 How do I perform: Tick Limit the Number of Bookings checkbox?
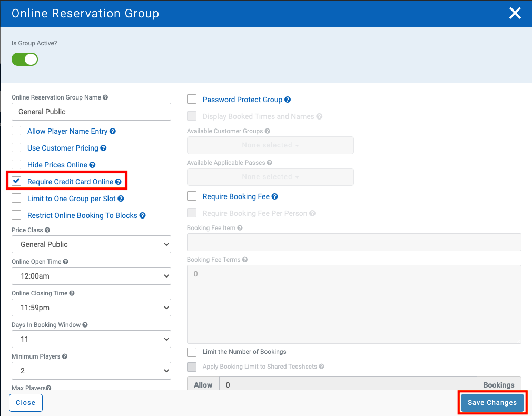[192, 352]
